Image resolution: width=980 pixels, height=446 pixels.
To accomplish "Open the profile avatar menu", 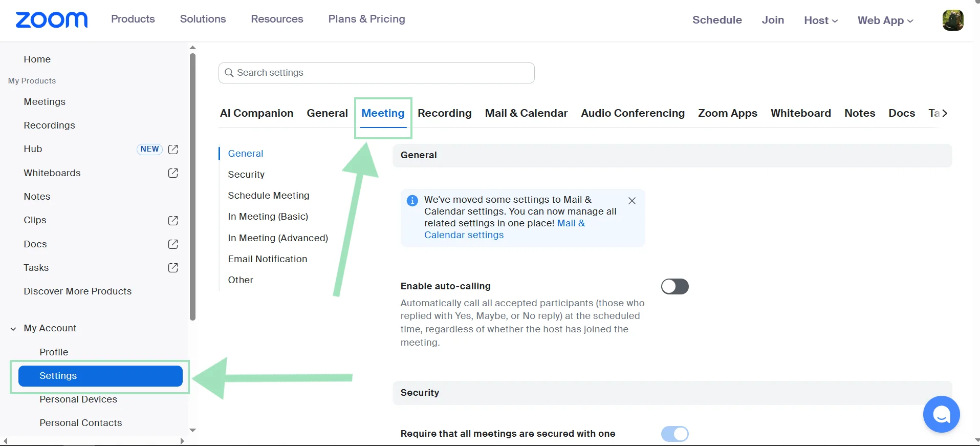I will (x=953, y=20).
